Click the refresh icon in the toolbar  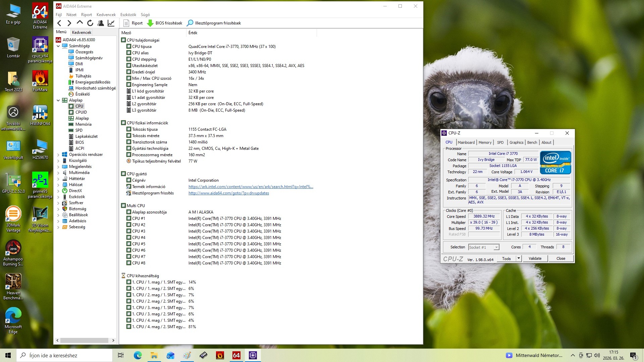pos(90,23)
